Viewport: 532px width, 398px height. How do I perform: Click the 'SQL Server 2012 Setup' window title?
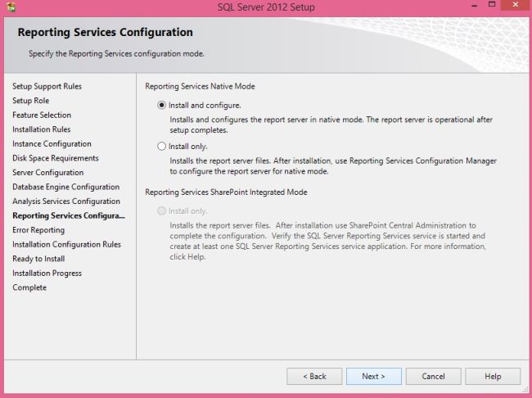266,7
